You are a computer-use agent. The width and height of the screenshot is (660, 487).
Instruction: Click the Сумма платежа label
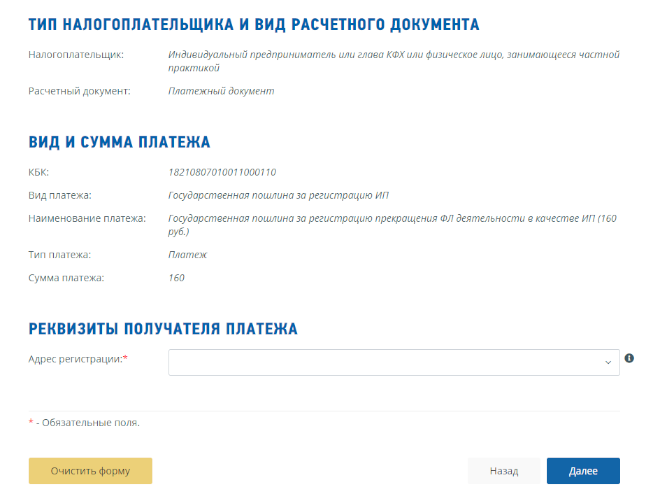[x=66, y=278]
